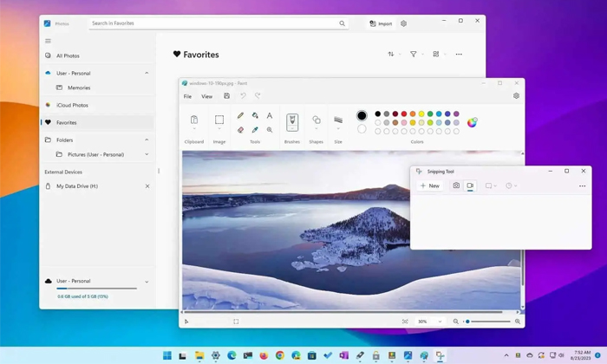Open the Photos See more ellipsis
The image size is (607, 364).
pos(459,54)
